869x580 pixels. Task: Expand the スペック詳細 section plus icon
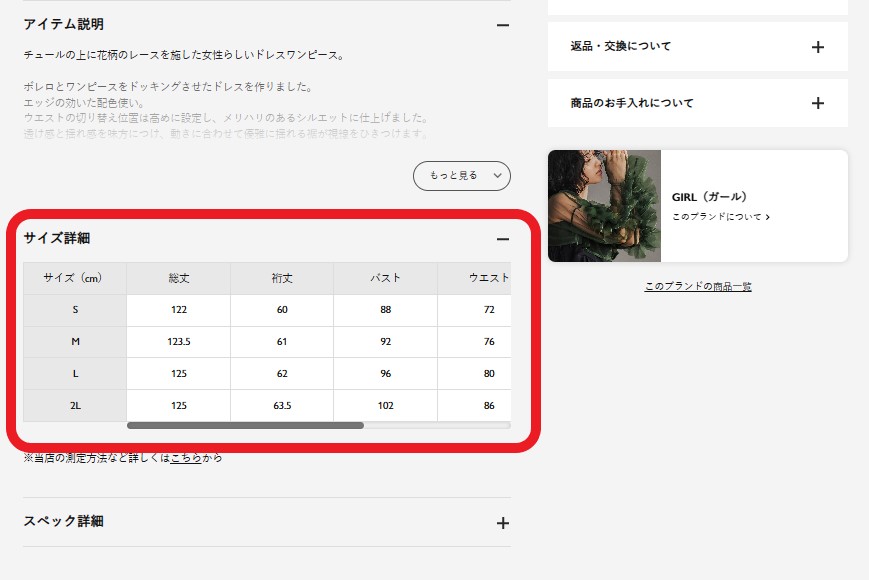(x=503, y=523)
